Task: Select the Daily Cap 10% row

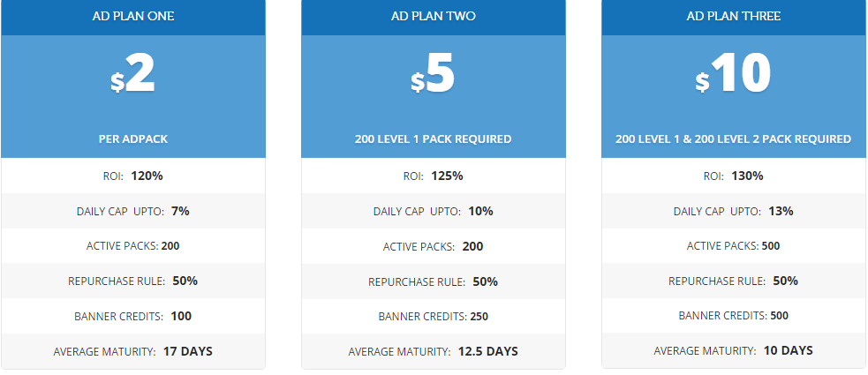Action: pos(433,211)
